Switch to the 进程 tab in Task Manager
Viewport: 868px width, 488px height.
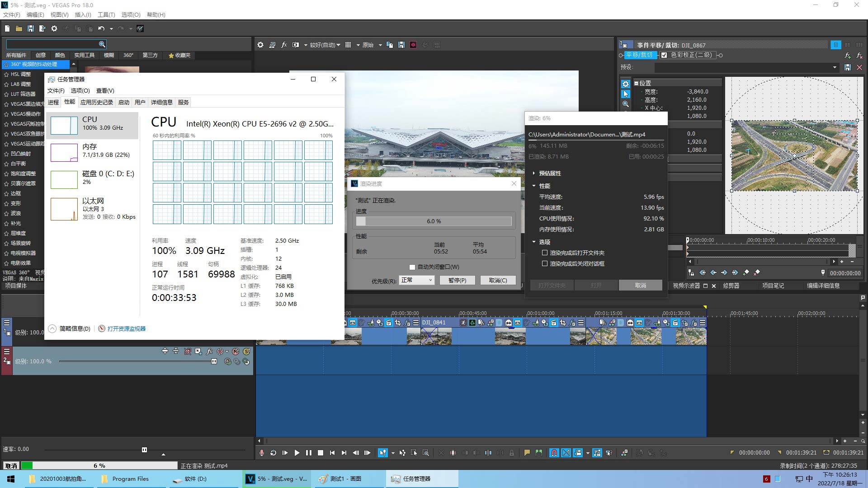tap(53, 103)
